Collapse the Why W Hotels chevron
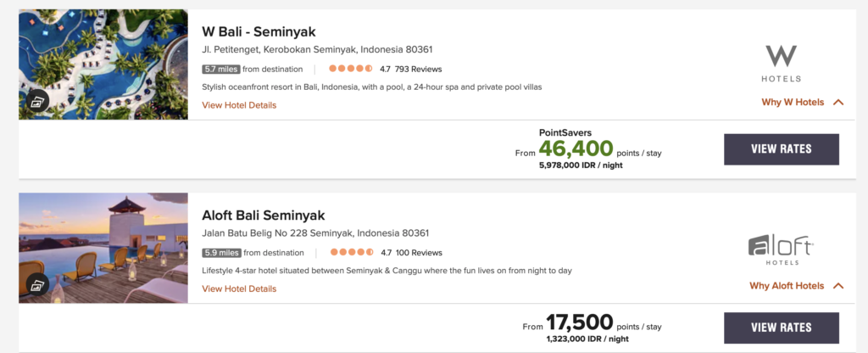This screenshot has width=868, height=353. pos(838,102)
